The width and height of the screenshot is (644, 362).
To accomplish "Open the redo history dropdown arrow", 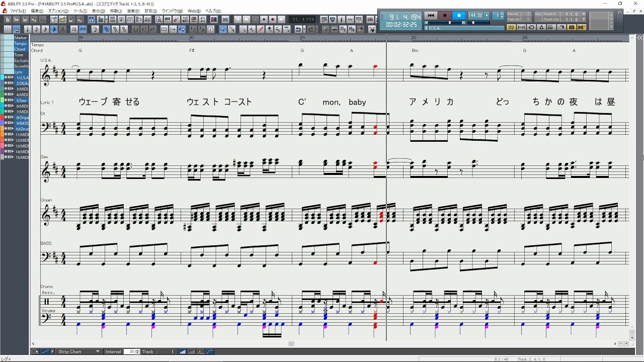I will pos(317,29).
